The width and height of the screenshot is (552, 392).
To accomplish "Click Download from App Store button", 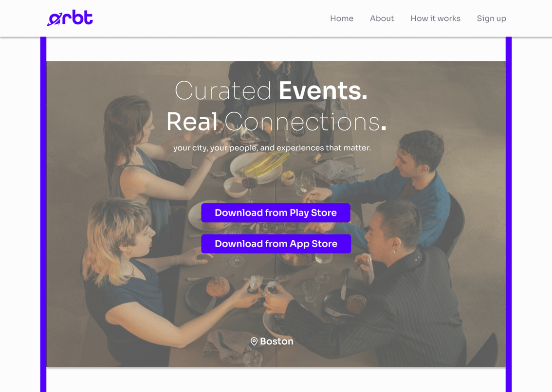I will (x=276, y=244).
